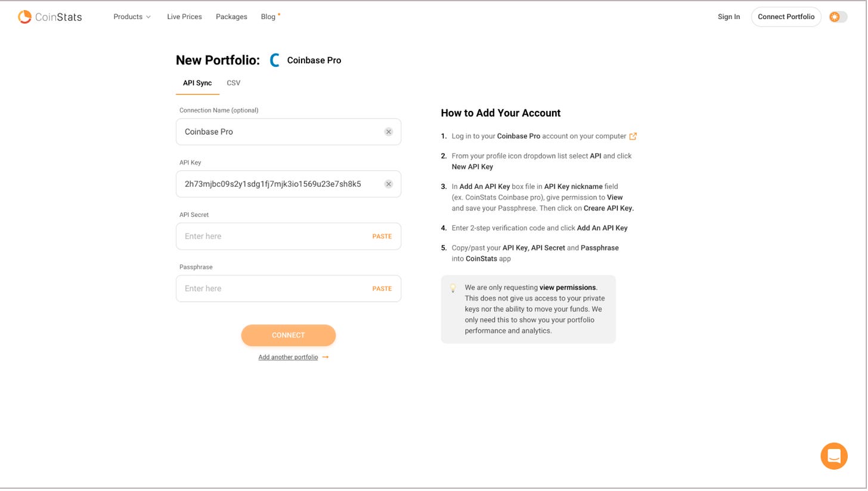Click the Connect Portfolio button
The height and width of the screenshot is (491, 868).
[x=786, y=17]
